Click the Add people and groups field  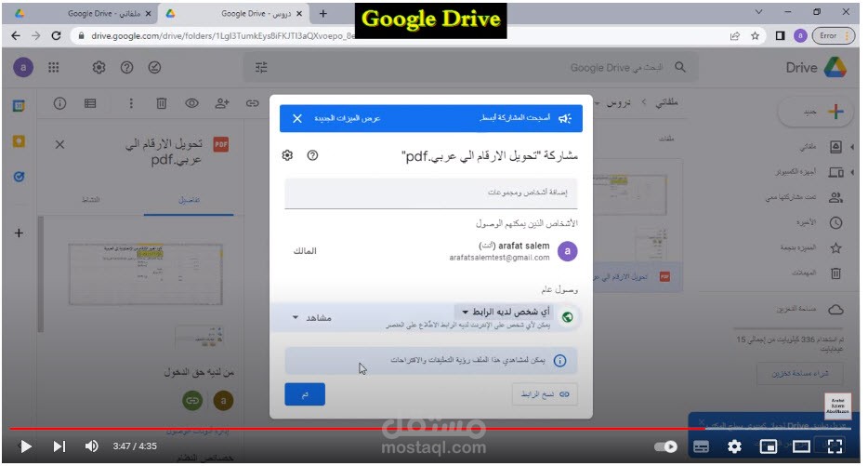point(430,193)
